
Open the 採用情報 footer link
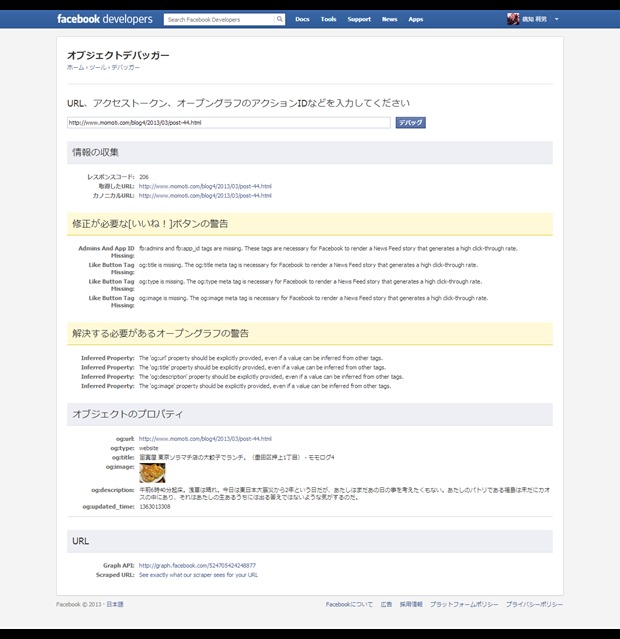(411, 604)
